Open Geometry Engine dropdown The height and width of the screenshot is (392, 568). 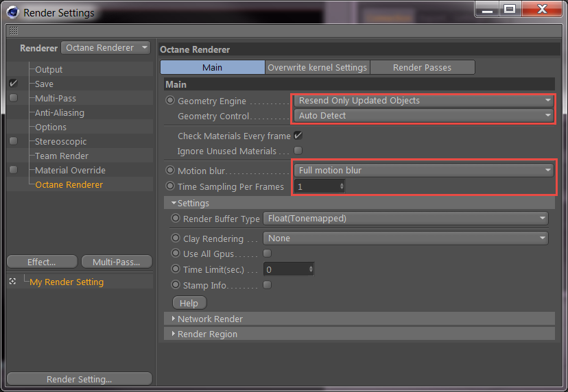424,101
